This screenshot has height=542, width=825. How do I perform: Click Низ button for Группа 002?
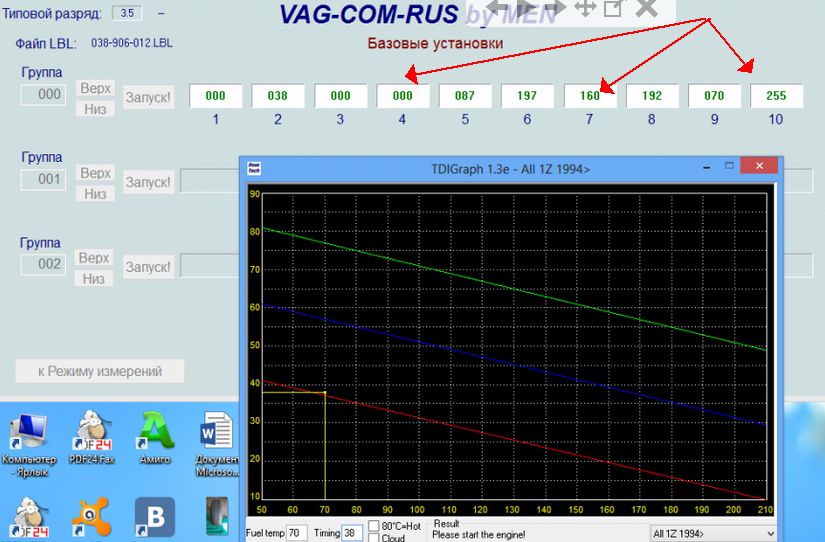94,278
